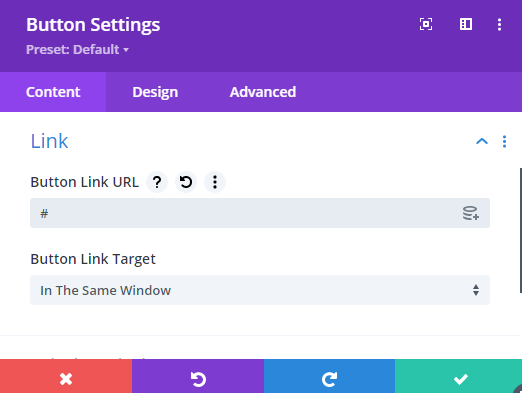Snap modal to sidebar layout icon
522x393 pixels.
tap(466, 24)
